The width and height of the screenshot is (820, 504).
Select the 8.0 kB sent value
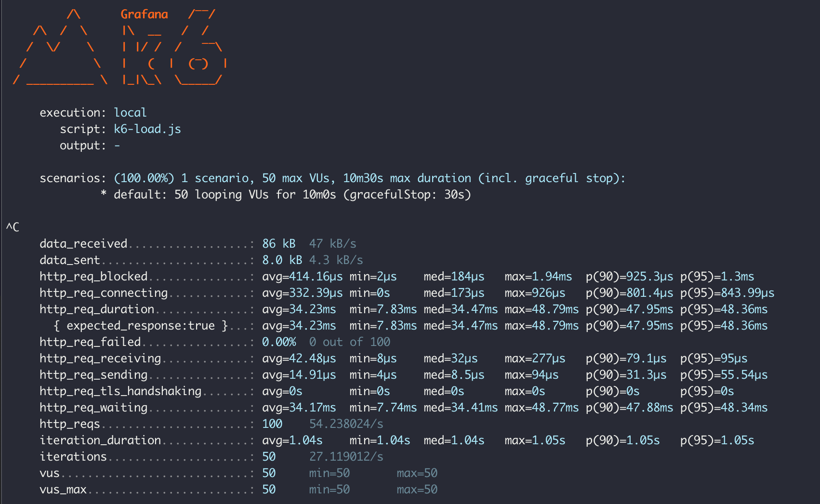(282, 260)
